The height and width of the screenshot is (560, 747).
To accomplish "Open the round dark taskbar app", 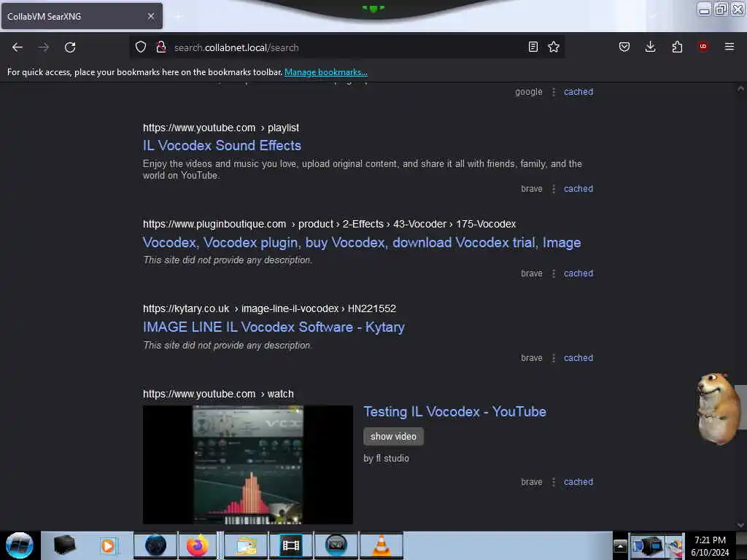I will (x=336, y=545).
